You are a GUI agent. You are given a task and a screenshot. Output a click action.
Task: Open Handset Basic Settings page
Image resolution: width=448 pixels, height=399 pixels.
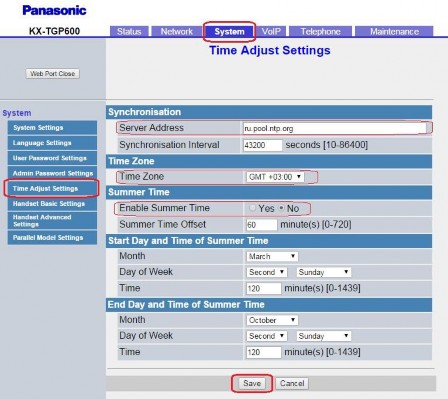click(52, 204)
